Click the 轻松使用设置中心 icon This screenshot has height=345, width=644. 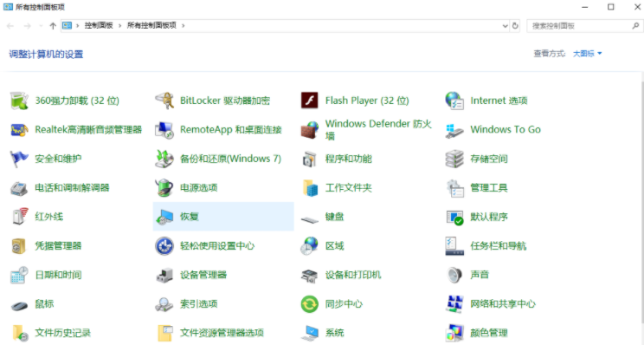coord(164,246)
